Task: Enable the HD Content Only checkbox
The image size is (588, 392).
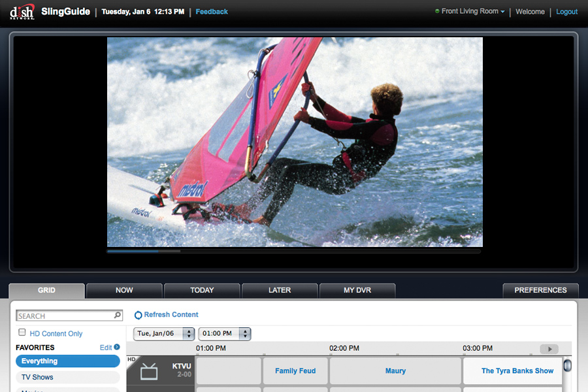Action: pos(22,333)
